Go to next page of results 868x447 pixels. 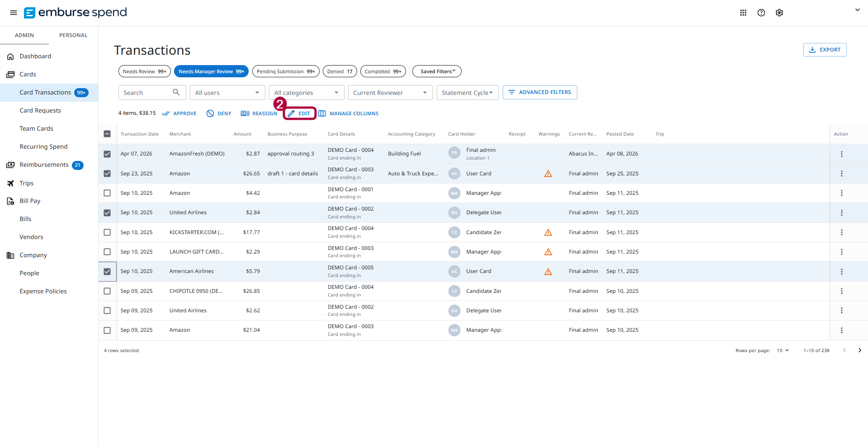pos(859,350)
